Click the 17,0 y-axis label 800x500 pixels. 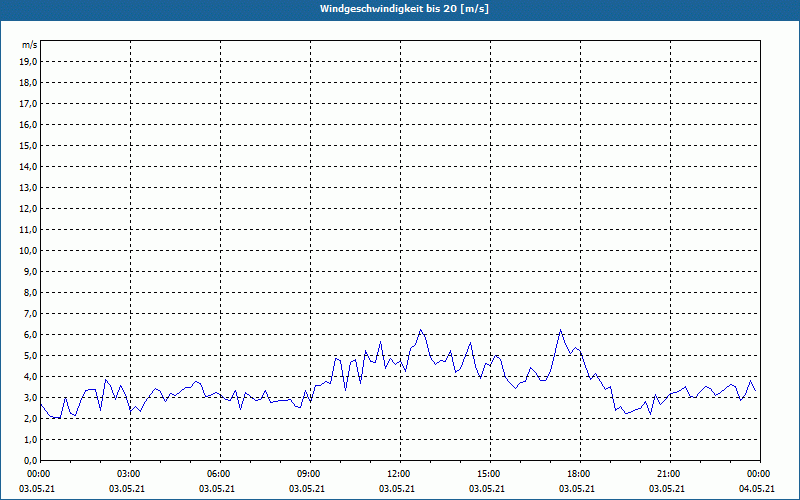(29, 104)
